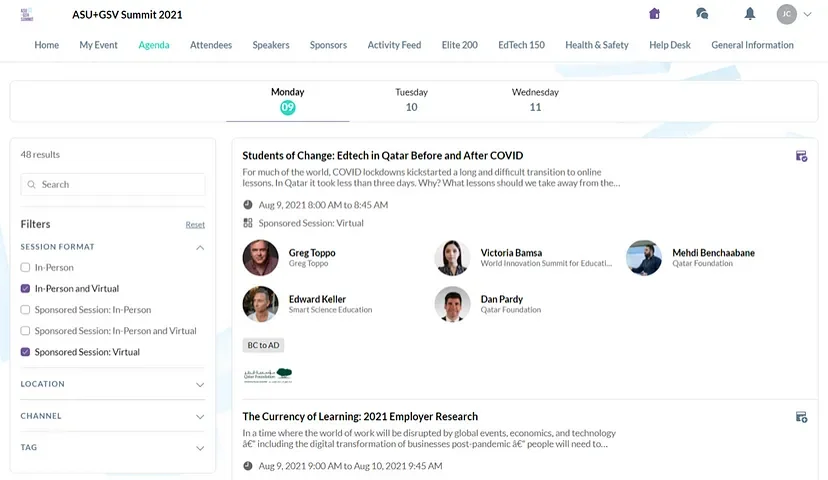Click the Qatar Foundation sponsor logo

268,375
